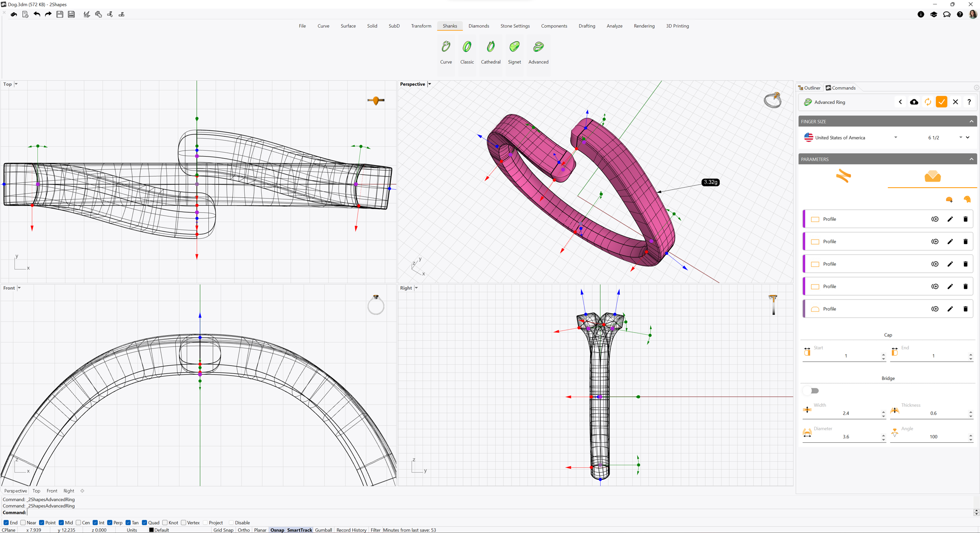Uncheck the Quad osnap checkbox
980x533 pixels.
click(x=145, y=523)
